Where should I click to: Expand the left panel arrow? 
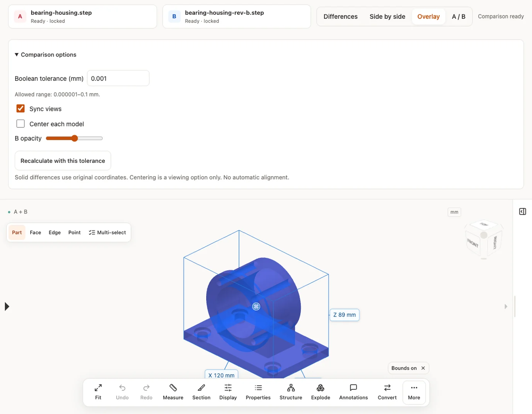click(7, 307)
